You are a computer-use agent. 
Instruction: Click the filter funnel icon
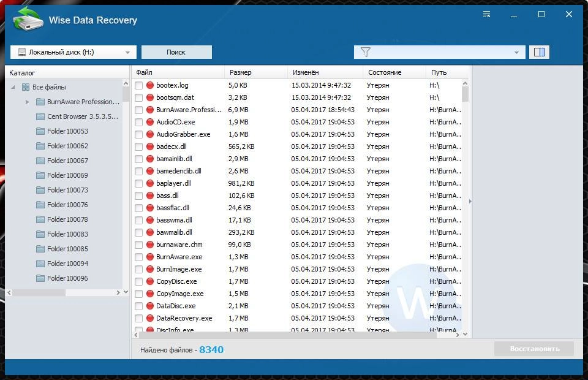pyautogui.click(x=365, y=52)
